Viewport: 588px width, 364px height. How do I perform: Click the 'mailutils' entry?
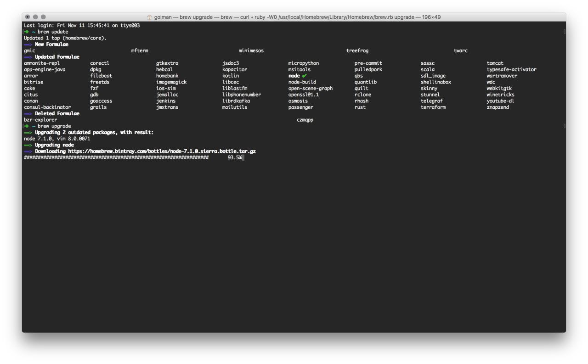(x=235, y=107)
